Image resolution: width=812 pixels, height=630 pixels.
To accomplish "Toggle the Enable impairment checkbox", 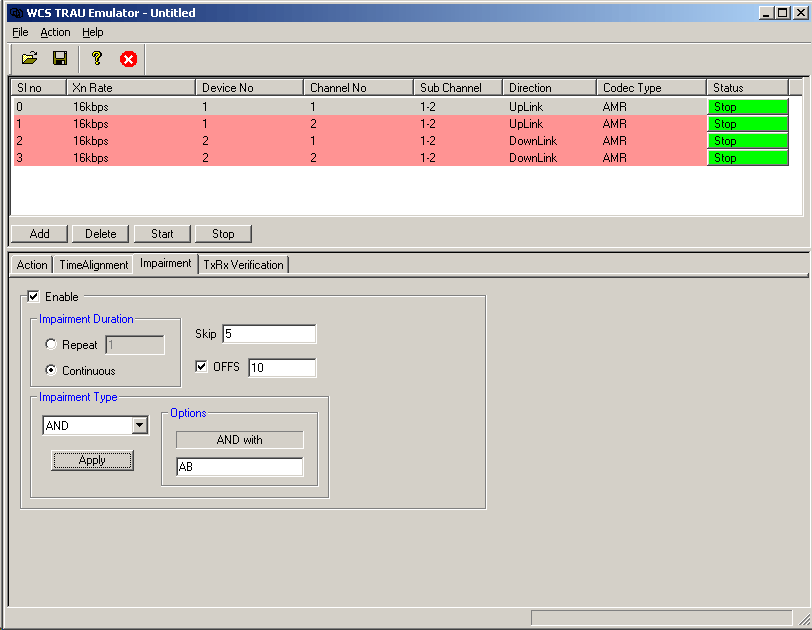I will pos(34,297).
